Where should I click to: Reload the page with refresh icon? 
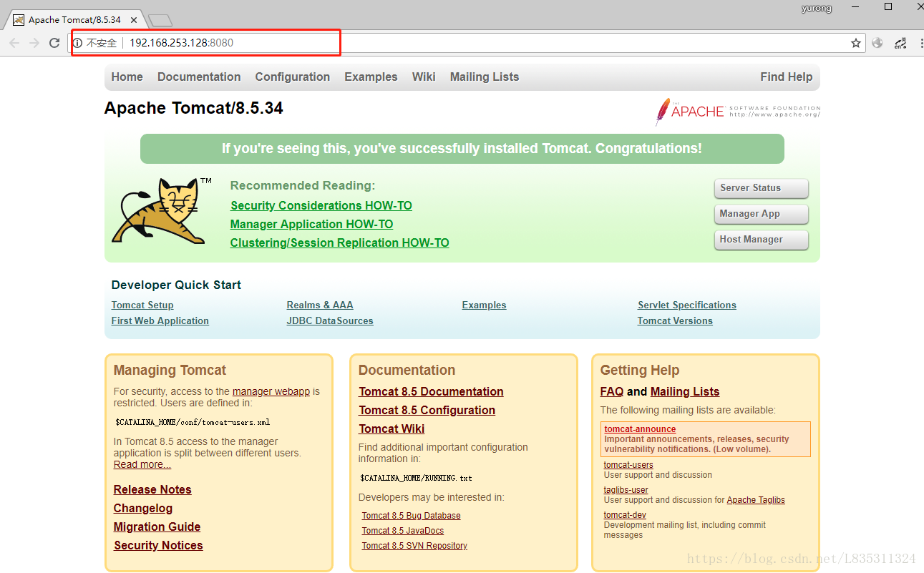[x=54, y=43]
